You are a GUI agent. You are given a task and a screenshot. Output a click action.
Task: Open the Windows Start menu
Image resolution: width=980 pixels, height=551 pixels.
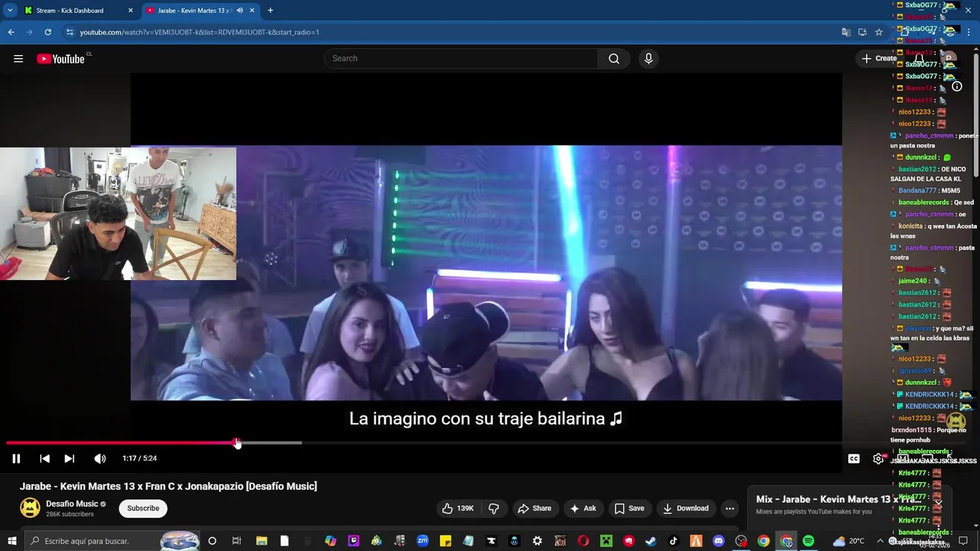pyautogui.click(x=12, y=541)
